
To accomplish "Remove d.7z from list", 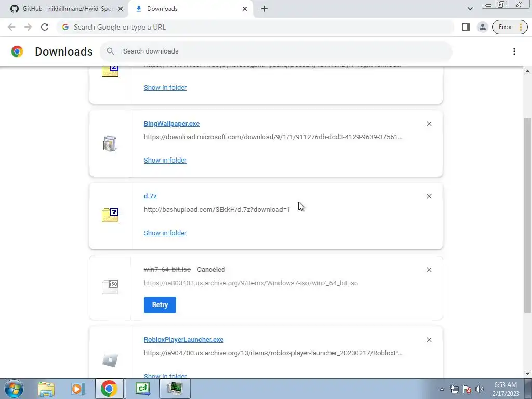I will coord(429,196).
